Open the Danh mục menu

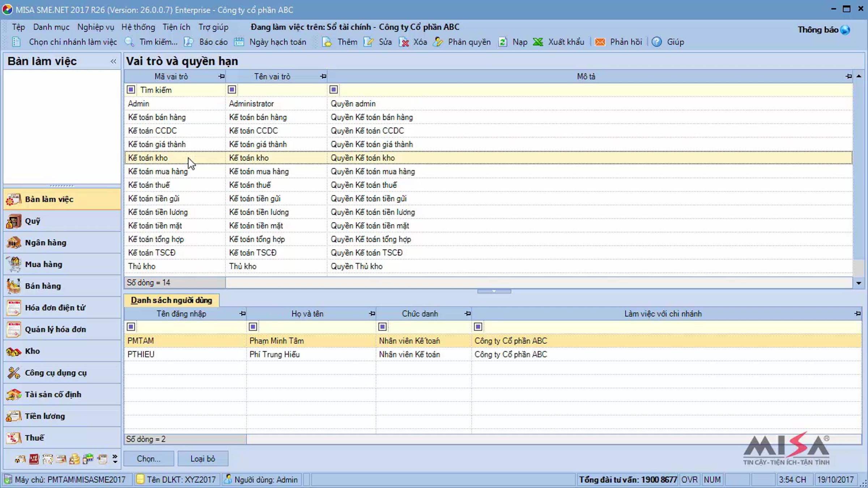click(x=51, y=27)
